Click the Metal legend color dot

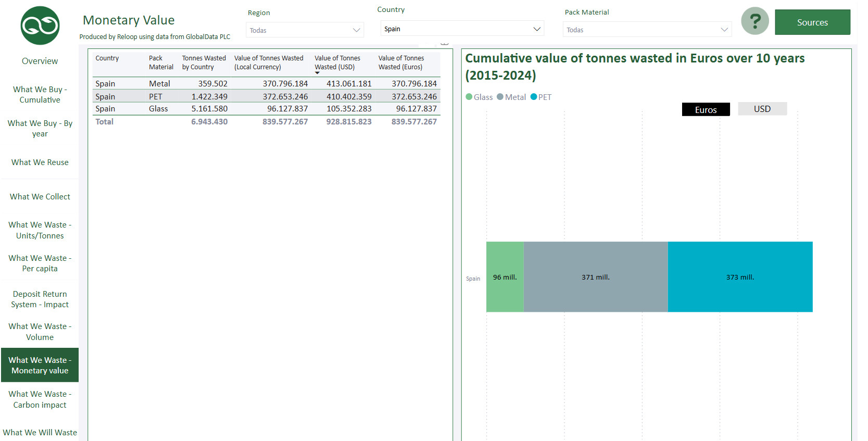(x=500, y=97)
